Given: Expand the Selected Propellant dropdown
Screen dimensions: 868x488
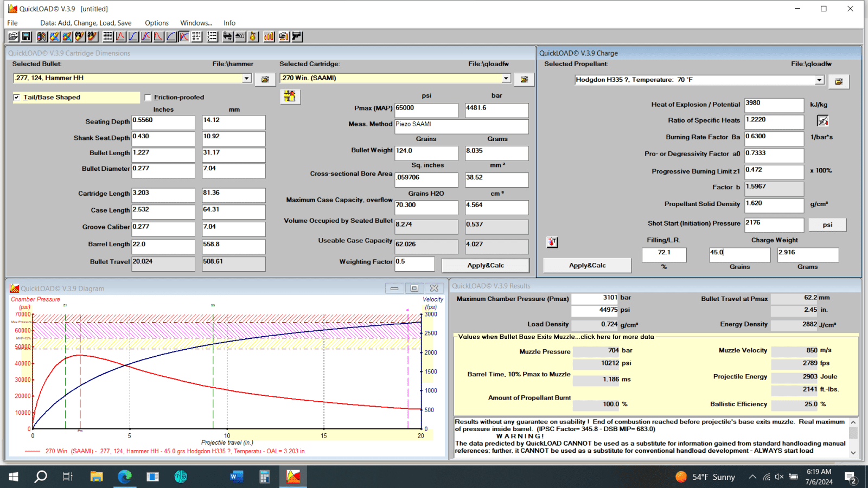Looking at the screenshot, I should coord(820,80).
